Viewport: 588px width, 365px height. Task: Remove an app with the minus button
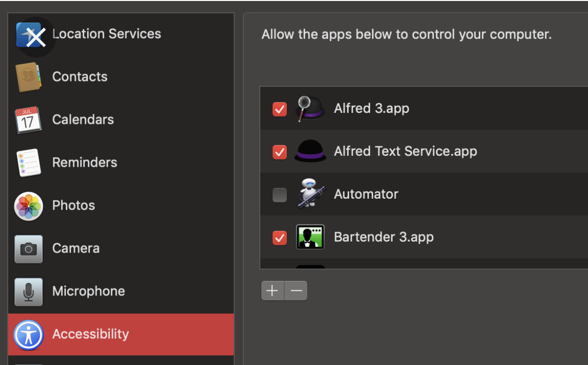(296, 290)
